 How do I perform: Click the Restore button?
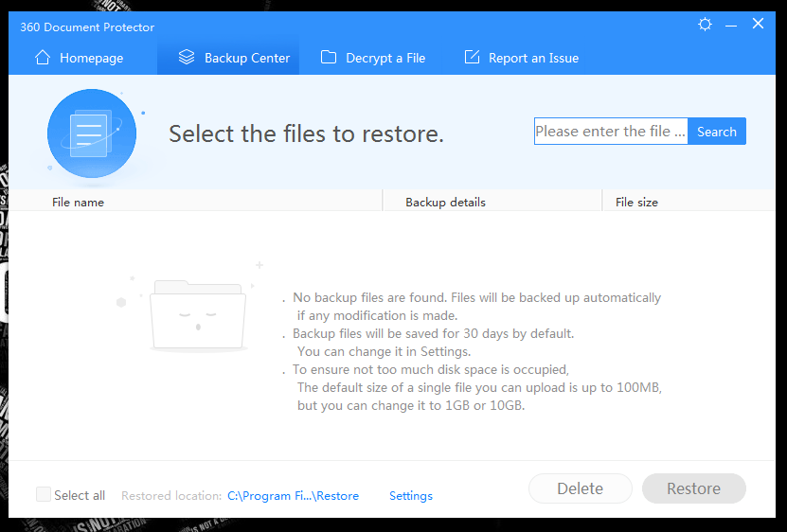tap(693, 488)
